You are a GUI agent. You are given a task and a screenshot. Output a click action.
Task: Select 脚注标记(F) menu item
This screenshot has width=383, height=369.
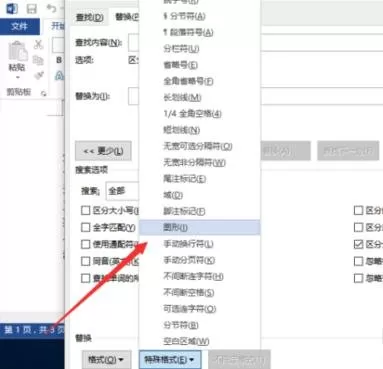[x=200, y=211]
